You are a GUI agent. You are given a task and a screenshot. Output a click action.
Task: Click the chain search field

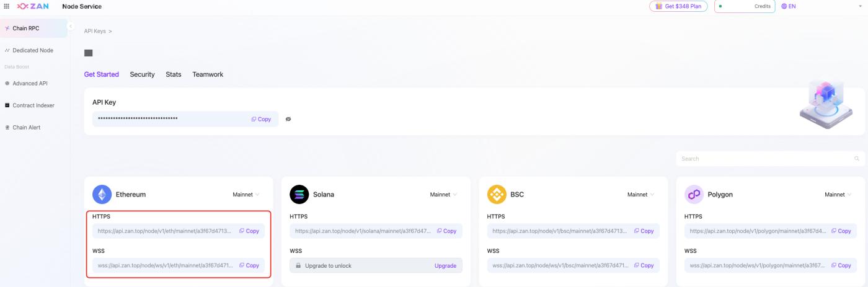766,159
